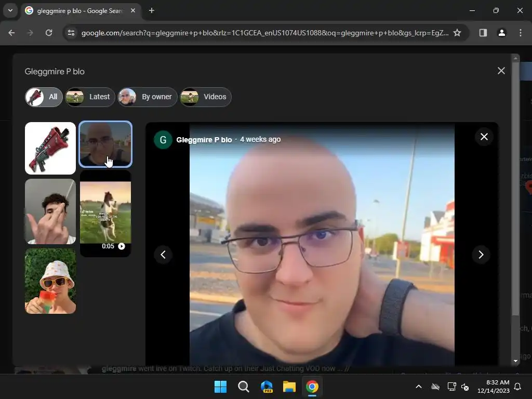Expand the tab search dropdown
Screen dimensions: 532x399
(10, 10)
